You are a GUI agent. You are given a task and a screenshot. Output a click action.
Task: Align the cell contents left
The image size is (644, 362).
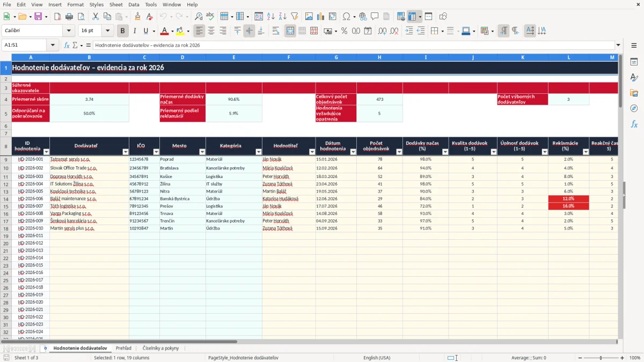199,31
